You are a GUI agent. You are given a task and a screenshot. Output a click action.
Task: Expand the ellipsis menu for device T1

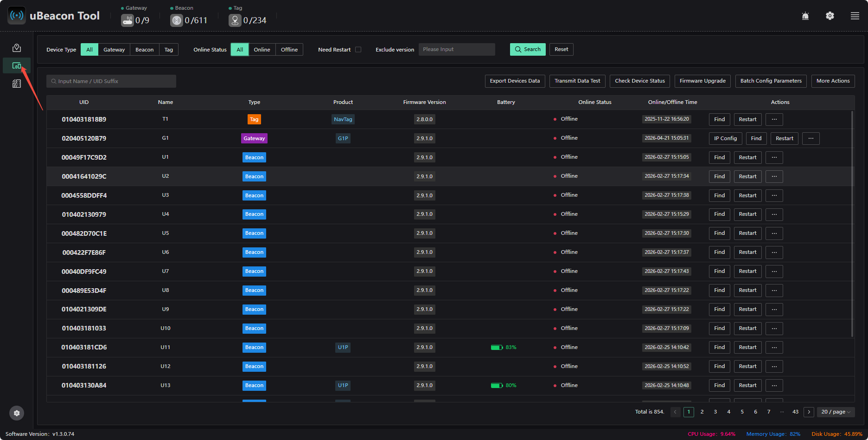[x=774, y=119]
